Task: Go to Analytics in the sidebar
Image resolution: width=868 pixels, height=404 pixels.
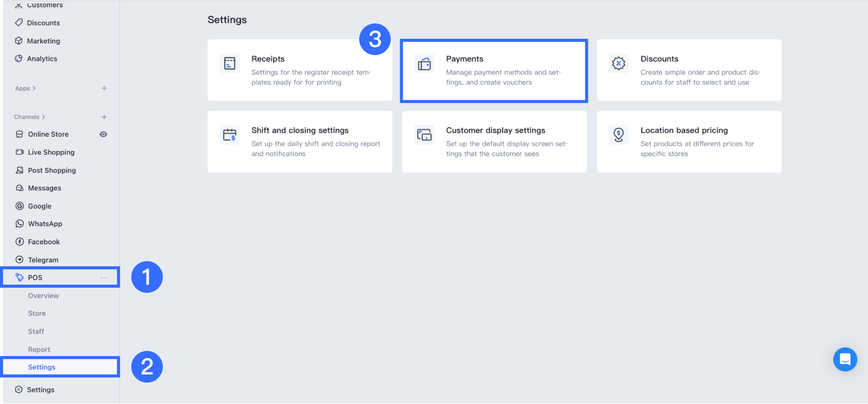Action: [42, 59]
